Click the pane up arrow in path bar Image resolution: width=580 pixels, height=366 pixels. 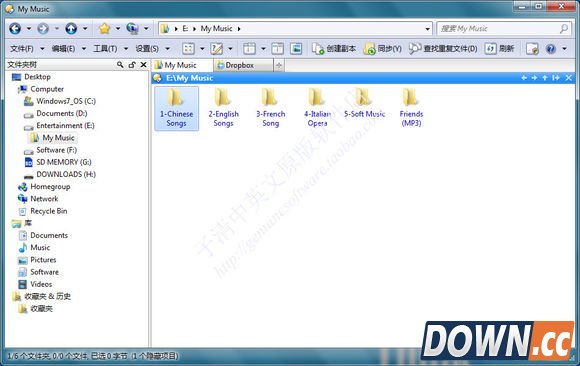545,78
